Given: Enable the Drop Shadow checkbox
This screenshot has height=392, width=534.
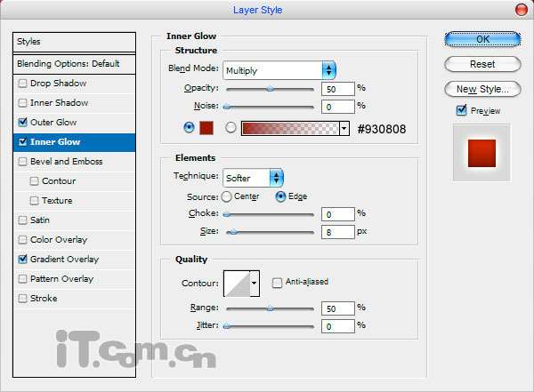Looking at the screenshot, I should point(22,84).
